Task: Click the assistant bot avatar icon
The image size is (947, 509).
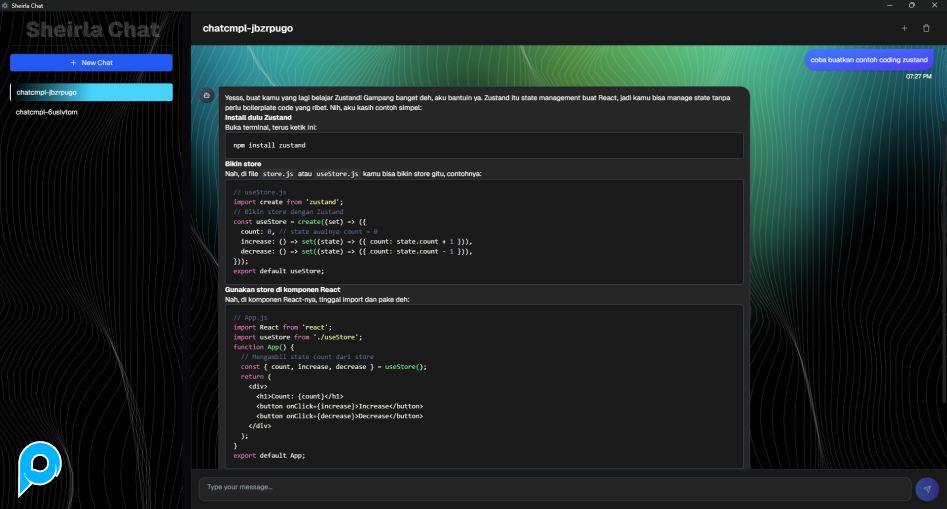Action: [206, 95]
